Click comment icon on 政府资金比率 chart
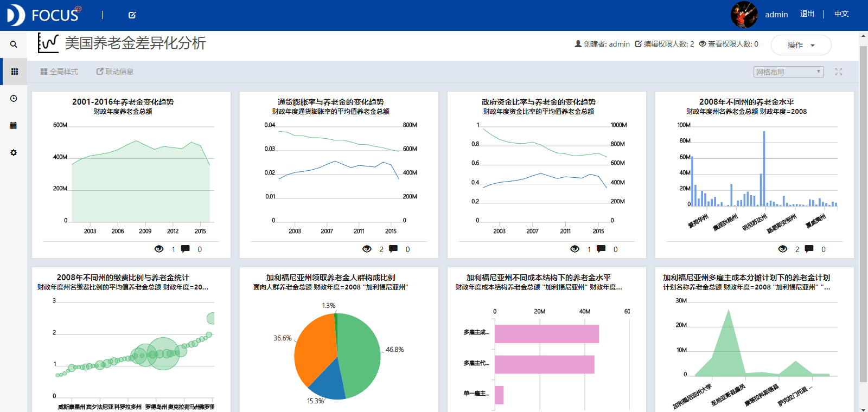Screen dimensions: 868x412 click(x=601, y=249)
